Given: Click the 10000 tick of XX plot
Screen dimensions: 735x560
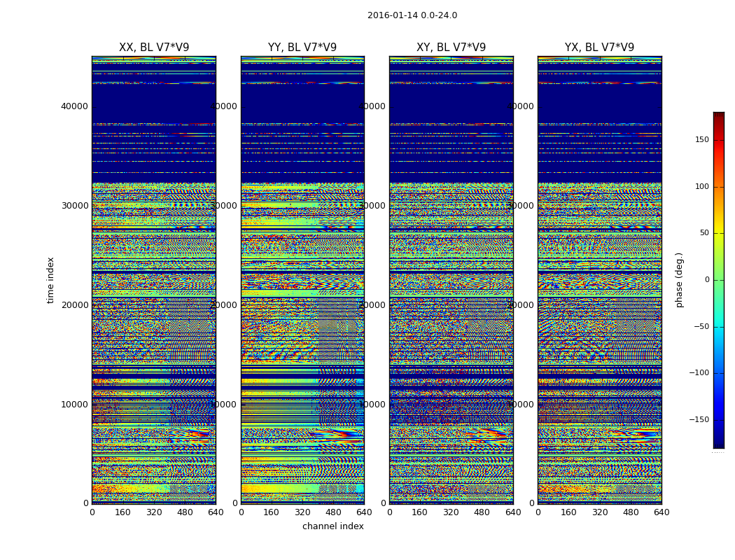Looking at the screenshot, I should (74, 405).
